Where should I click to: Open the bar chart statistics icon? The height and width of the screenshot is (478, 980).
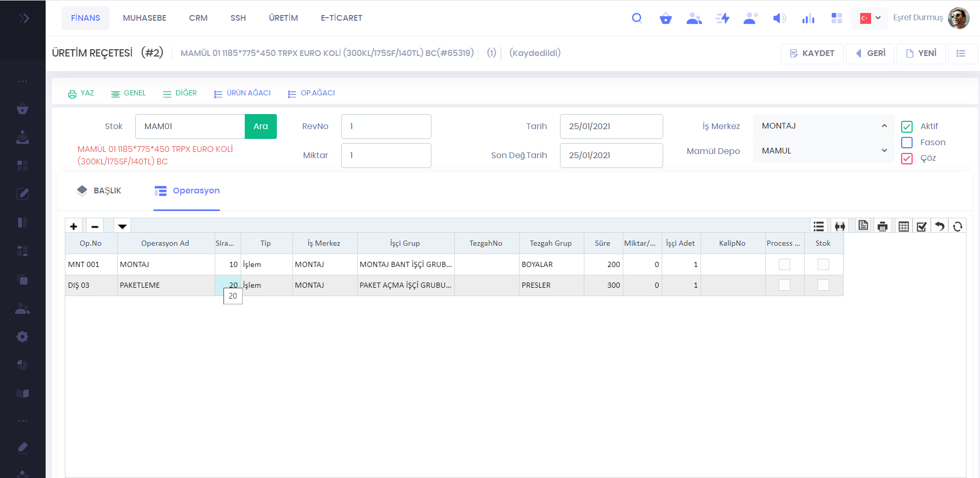point(808,19)
